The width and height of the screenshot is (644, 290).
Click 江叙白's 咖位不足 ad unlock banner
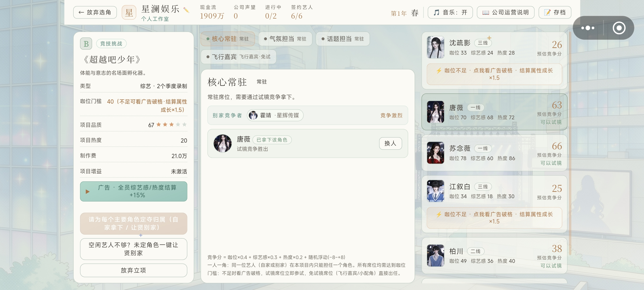pyautogui.click(x=494, y=218)
